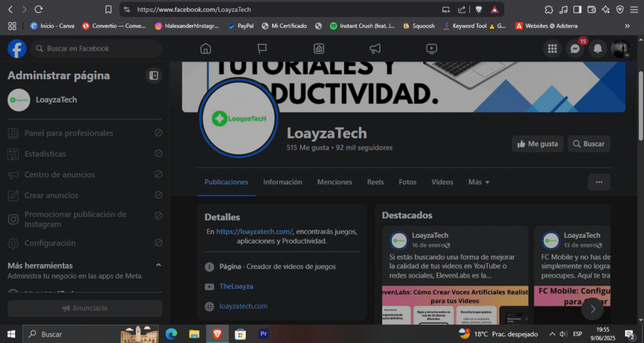Open Promocionar publicación de Instagram item
The height and width of the screenshot is (343, 644).
point(85,219)
